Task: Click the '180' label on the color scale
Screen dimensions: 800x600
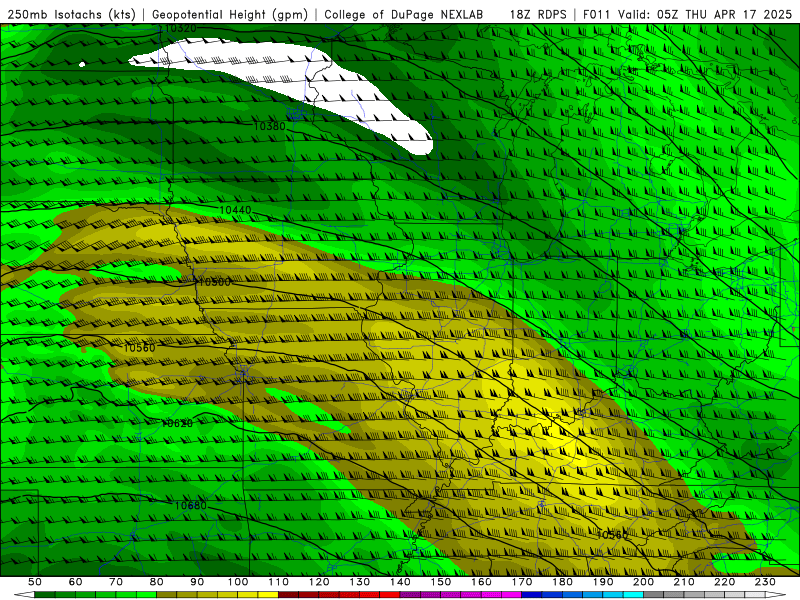Action: point(563,582)
